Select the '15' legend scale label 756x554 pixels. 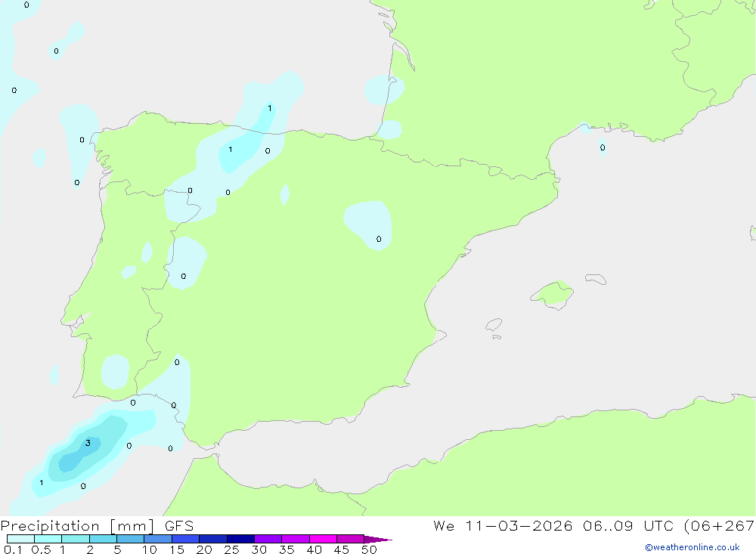177,549
